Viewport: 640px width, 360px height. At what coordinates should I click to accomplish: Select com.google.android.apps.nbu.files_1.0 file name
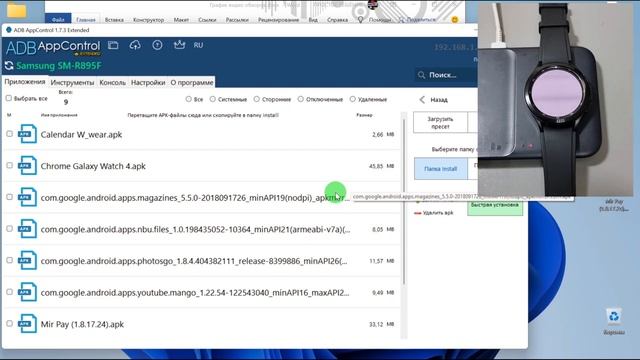coord(195,229)
